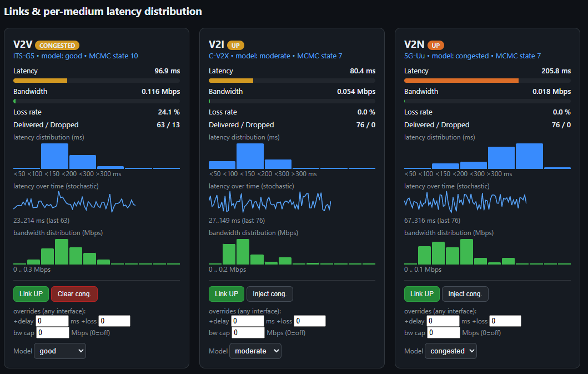Click the V2V bw cap input field
The width and height of the screenshot is (588, 374).
point(53,333)
